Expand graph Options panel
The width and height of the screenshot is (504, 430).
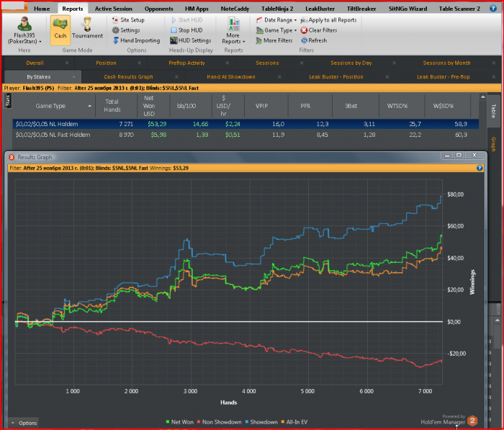(24, 423)
